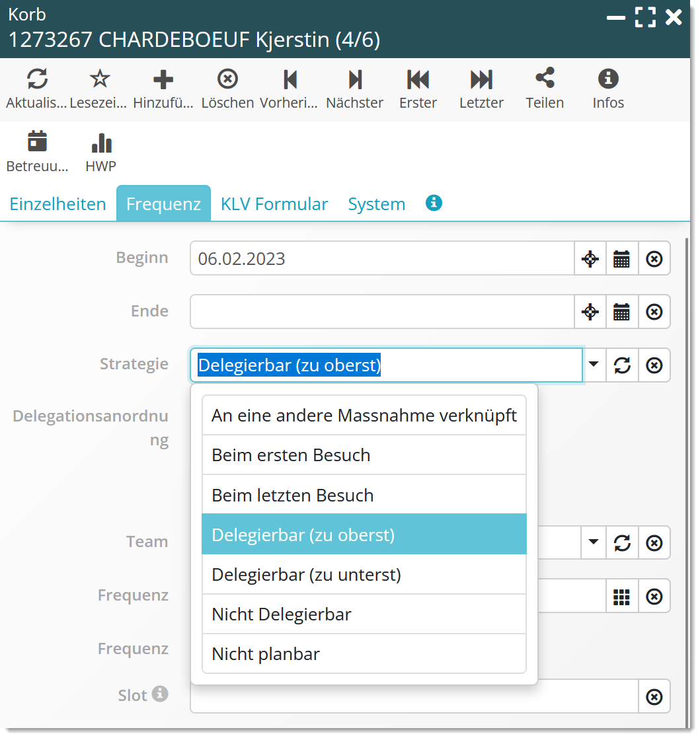The height and width of the screenshot is (738, 700).
Task: Jump to Letzter record
Action: 481,80
